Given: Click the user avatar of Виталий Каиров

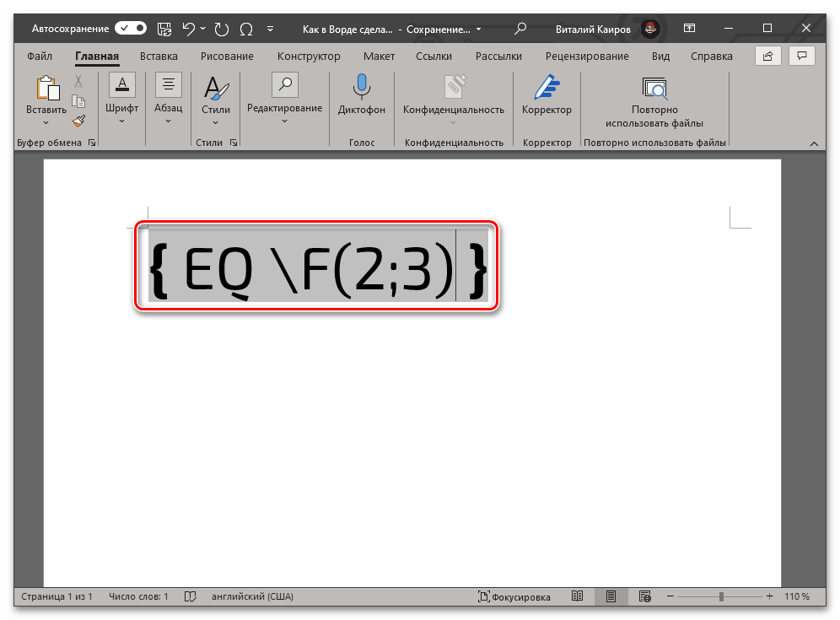Looking at the screenshot, I should [x=650, y=29].
